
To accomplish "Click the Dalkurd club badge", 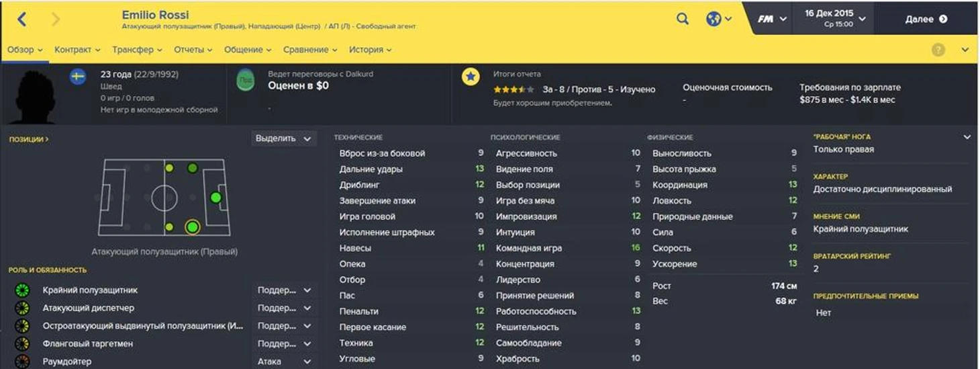I will [x=245, y=81].
